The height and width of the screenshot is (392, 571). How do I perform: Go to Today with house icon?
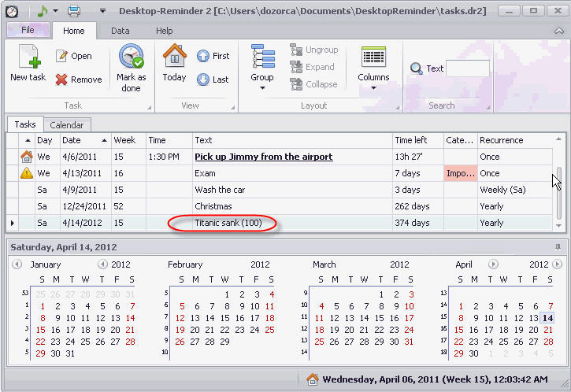pyautogui.click(x=174, y=56)
